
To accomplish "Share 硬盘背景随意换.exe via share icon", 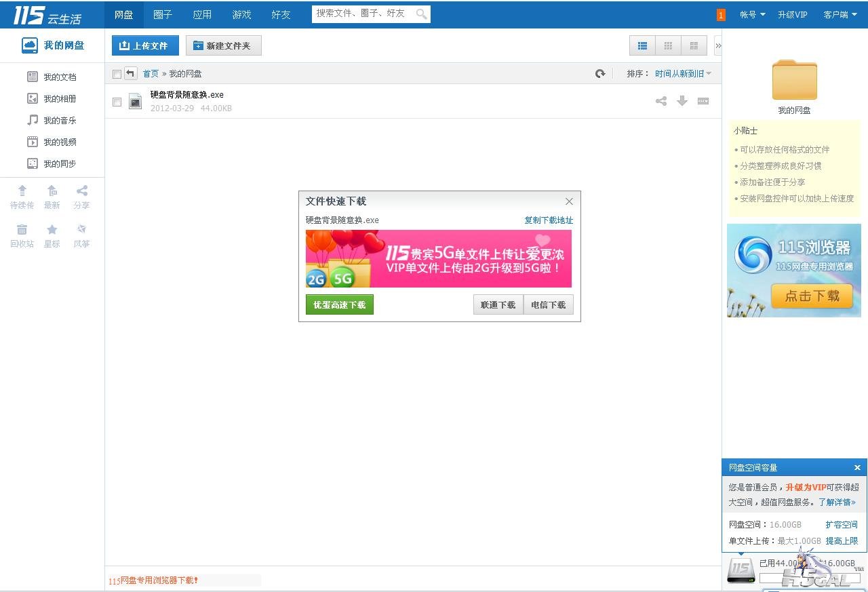I will pos(661,101).
